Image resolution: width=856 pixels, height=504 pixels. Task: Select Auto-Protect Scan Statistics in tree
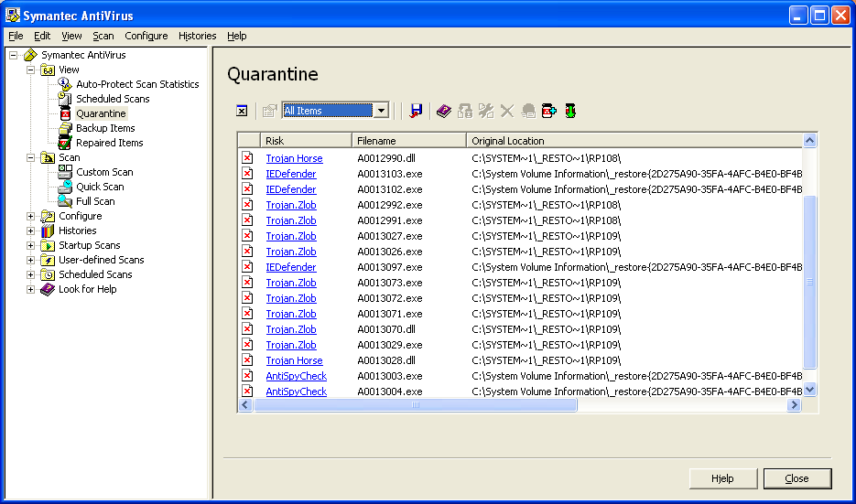[x=137, y=84]
